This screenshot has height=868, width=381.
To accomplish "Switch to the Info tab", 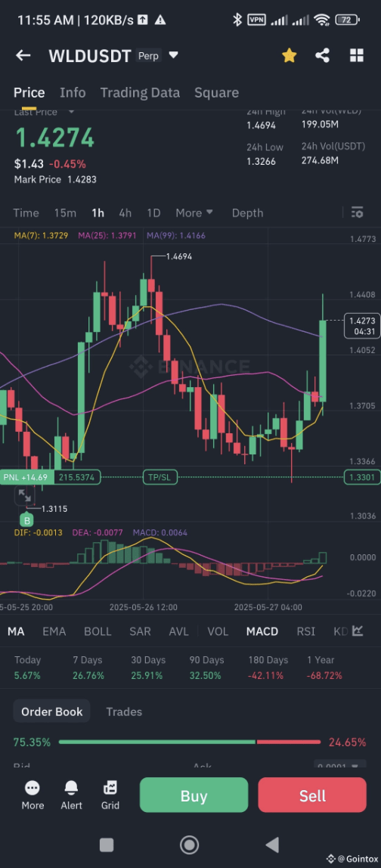I will tap(73, 92).
